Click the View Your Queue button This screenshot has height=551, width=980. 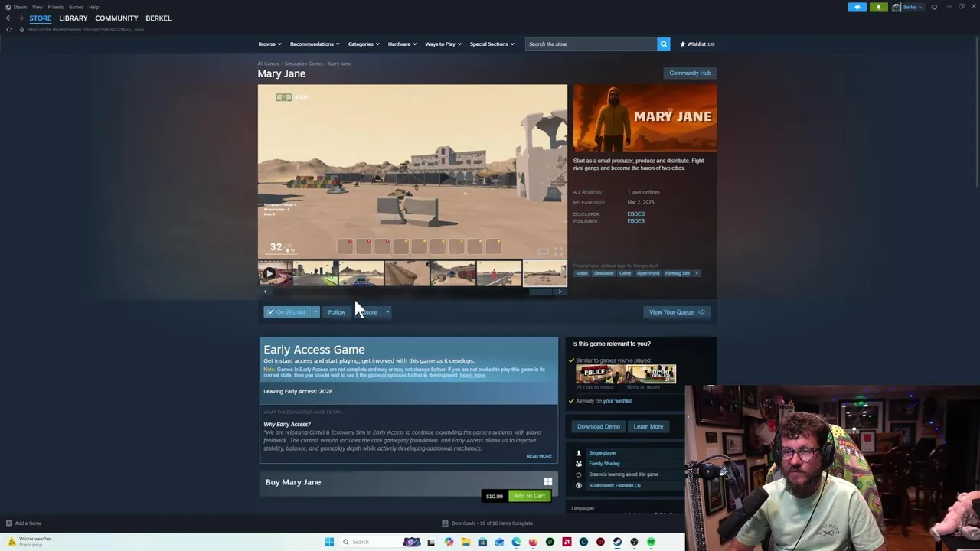pyautogui.click(x=677, y=312)
